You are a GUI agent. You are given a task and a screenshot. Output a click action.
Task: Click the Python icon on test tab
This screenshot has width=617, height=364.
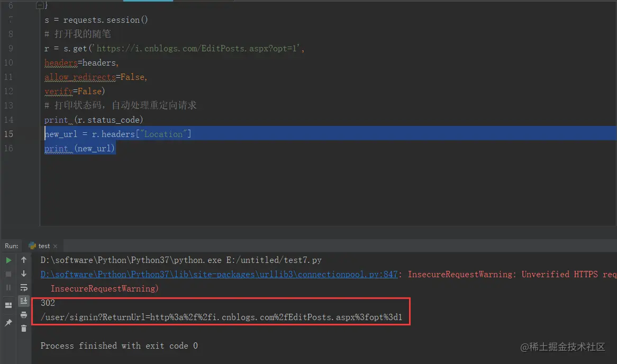coord(32,246)
